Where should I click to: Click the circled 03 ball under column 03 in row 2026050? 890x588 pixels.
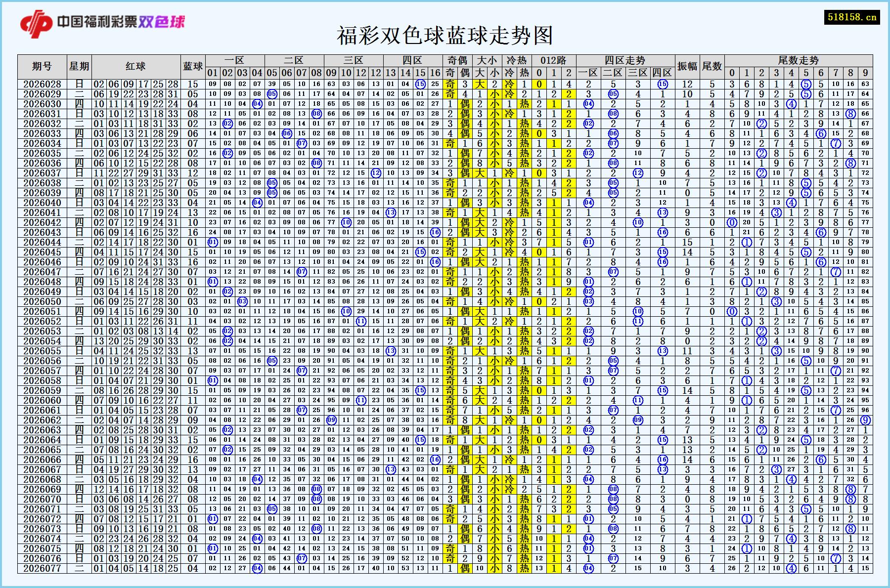point(242,301)
